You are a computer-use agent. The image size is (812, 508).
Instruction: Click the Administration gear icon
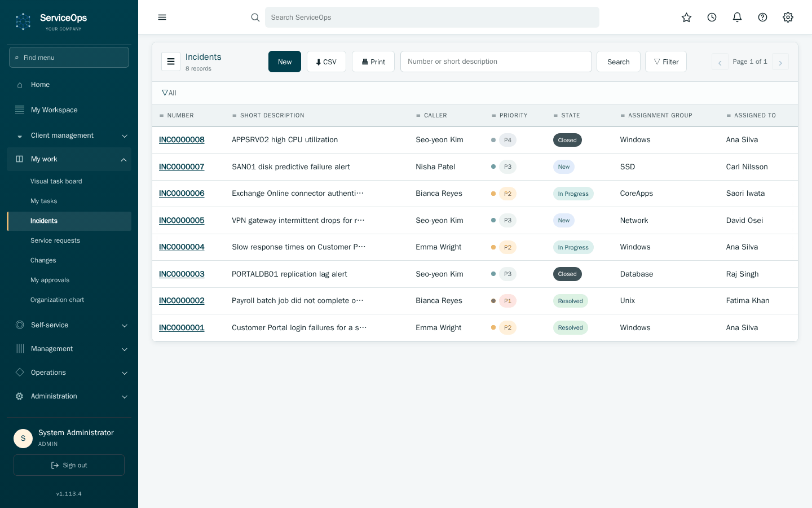pyautogui.click(x=20, y=396)
